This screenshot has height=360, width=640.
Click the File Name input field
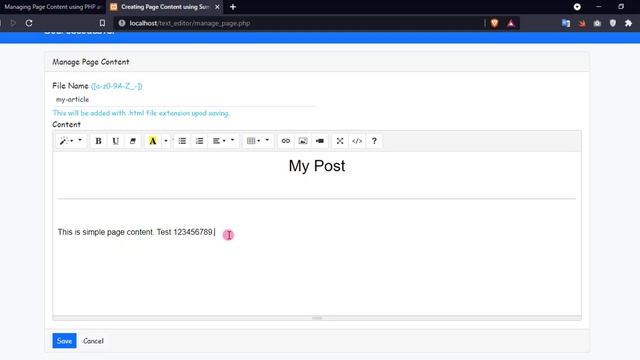(x=184, y=99)
